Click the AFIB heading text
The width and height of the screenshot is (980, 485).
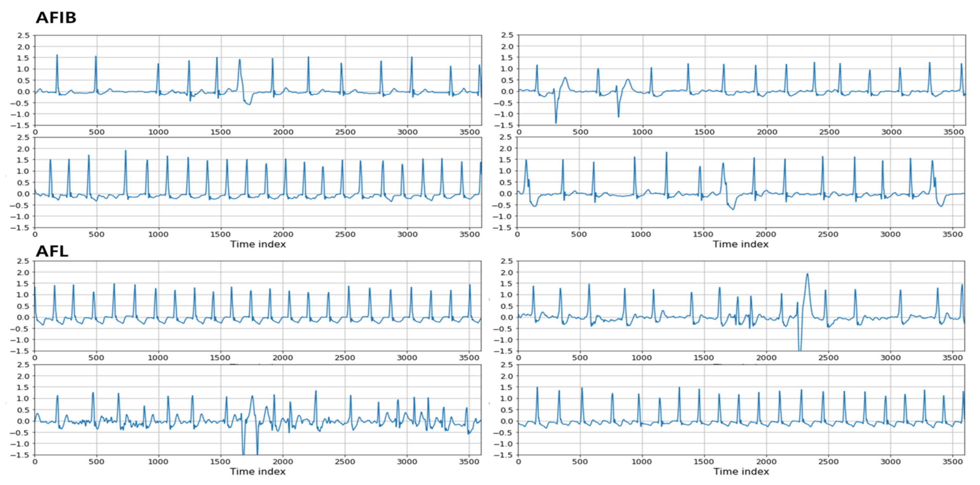click(56, 18)
